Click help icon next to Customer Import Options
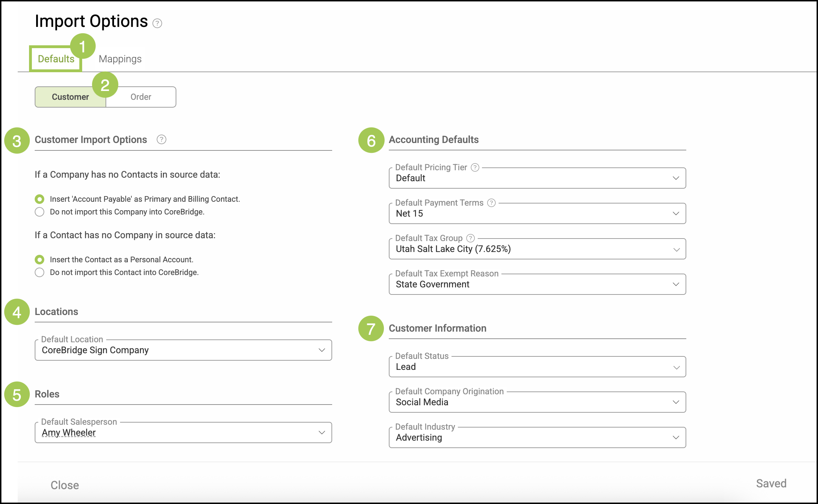This screenshot has width=818, height=504. [x=161, y=139]
